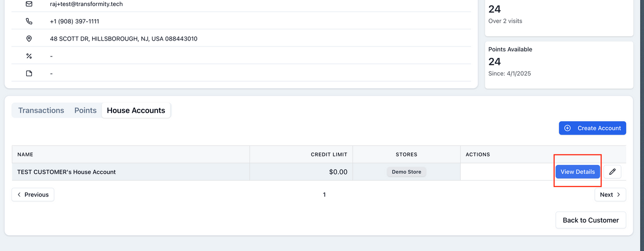644x251 pixels.
Task: Switch to the Transactions tab
Action: 41,110
